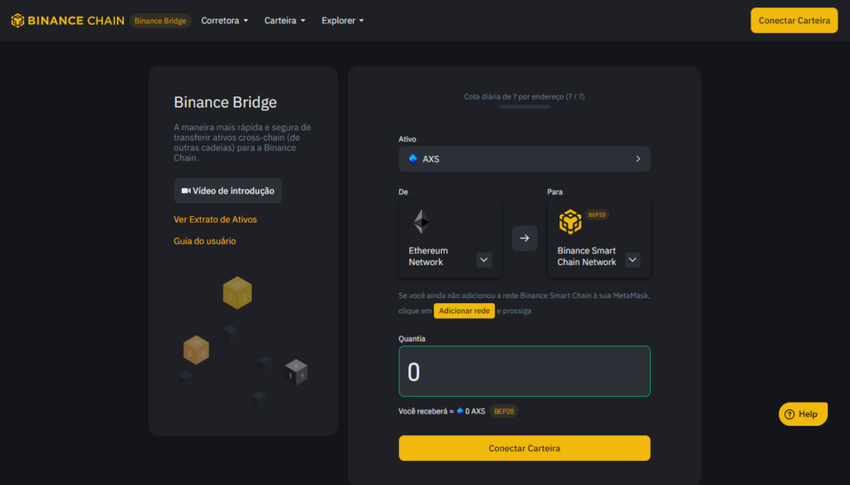Screen dimensions: 850x485
Task: Click Conectar Carteira in top header
Action: (x=794, y=21)
